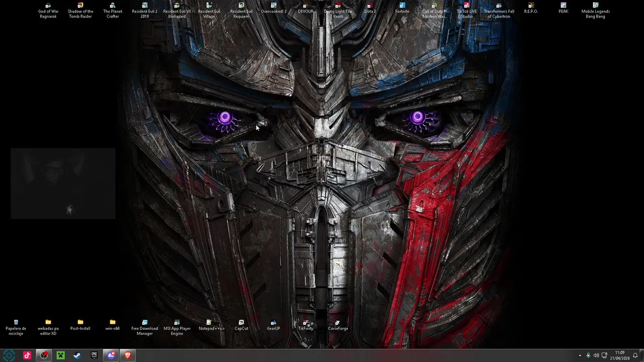
Task: Switch to the purple recorder app in taskbar
Action: click(x=111, y=355)
